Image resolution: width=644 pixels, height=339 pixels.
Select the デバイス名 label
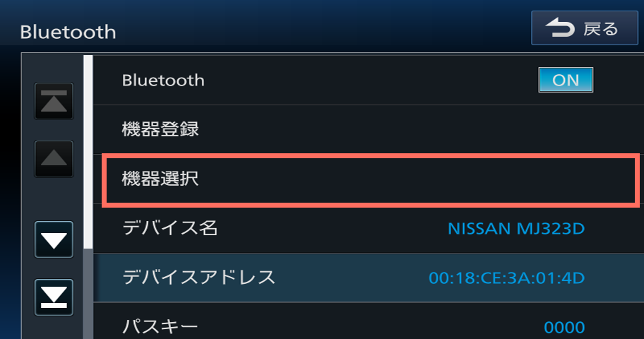(x=169, y=228)
